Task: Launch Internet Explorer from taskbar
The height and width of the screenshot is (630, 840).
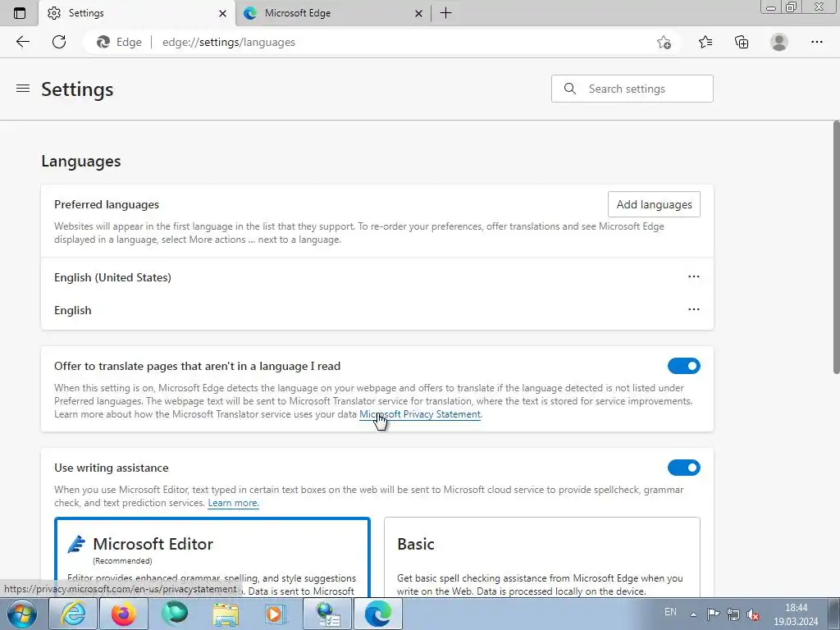Action: (x=73, y=614)
